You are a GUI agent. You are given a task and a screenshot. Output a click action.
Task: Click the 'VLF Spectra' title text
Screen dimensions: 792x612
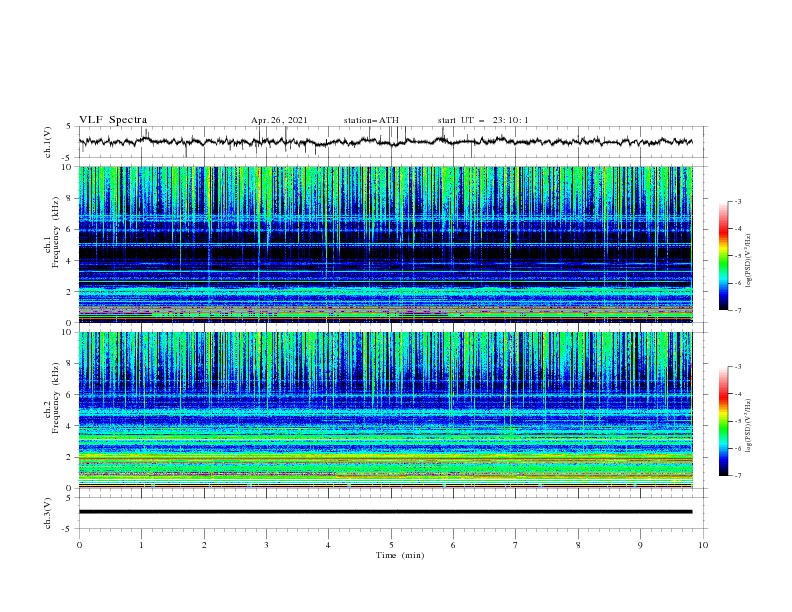pos(113,120)
